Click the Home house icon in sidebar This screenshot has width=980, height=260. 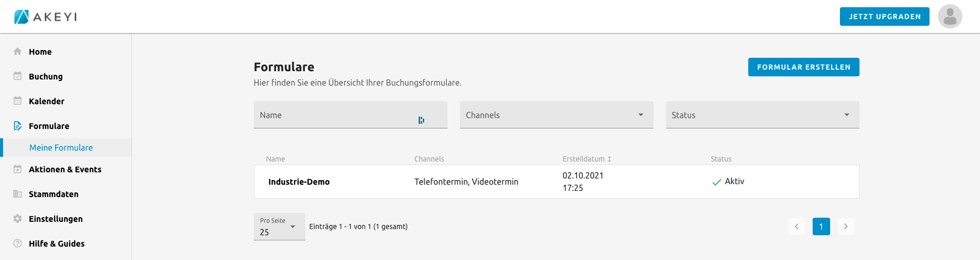(x=18, y=52)
